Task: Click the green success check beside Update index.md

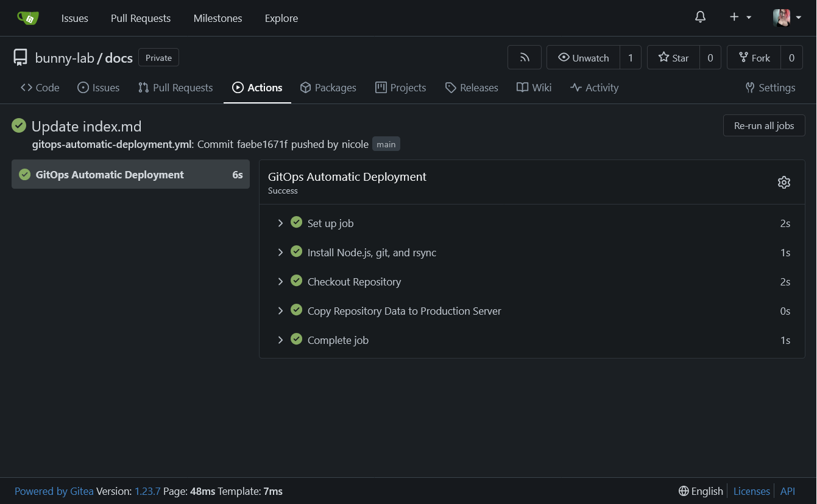Action: pyautogui.click(x=18, y=125)
